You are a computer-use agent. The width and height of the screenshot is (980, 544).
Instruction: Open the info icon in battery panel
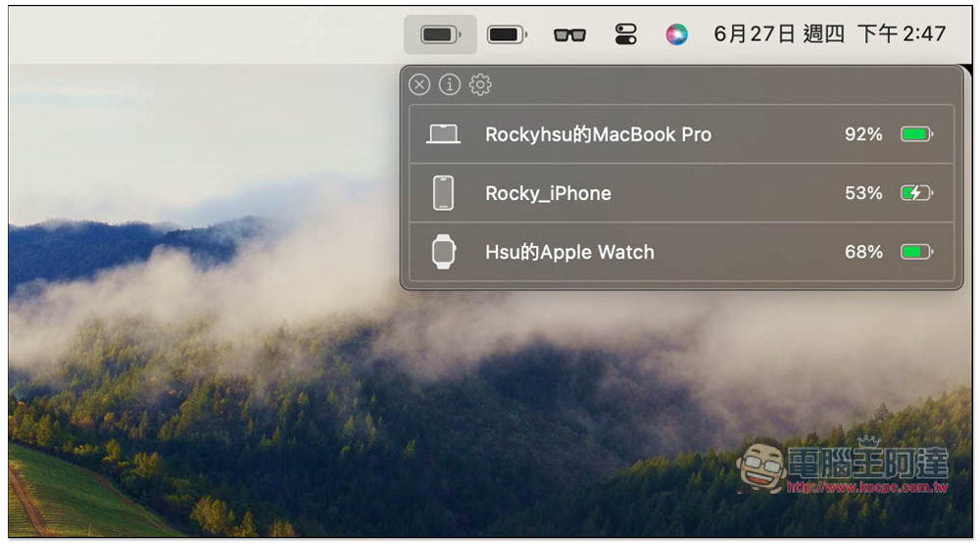point(450,84)
